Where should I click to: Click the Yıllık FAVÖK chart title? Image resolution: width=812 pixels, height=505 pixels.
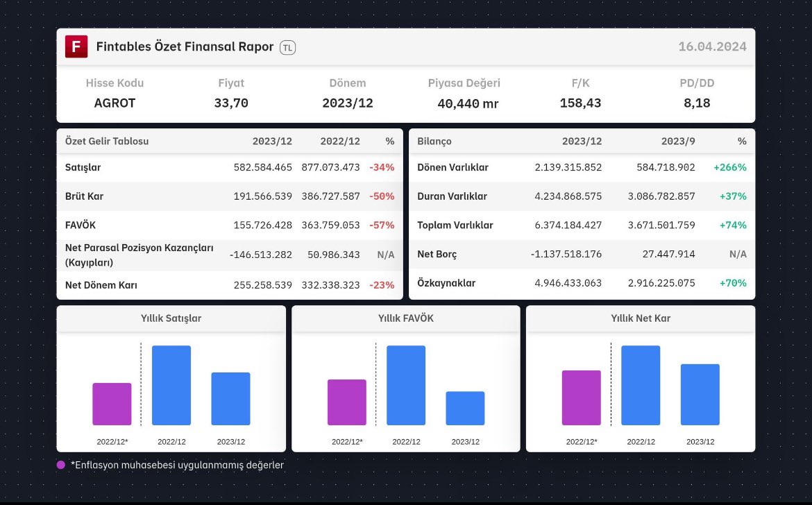pos(406,318)
